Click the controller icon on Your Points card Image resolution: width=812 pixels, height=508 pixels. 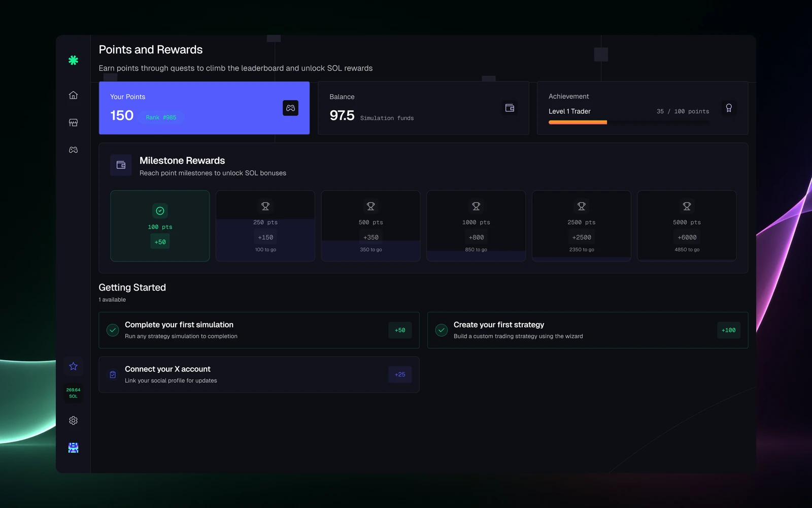pos(290,108)
